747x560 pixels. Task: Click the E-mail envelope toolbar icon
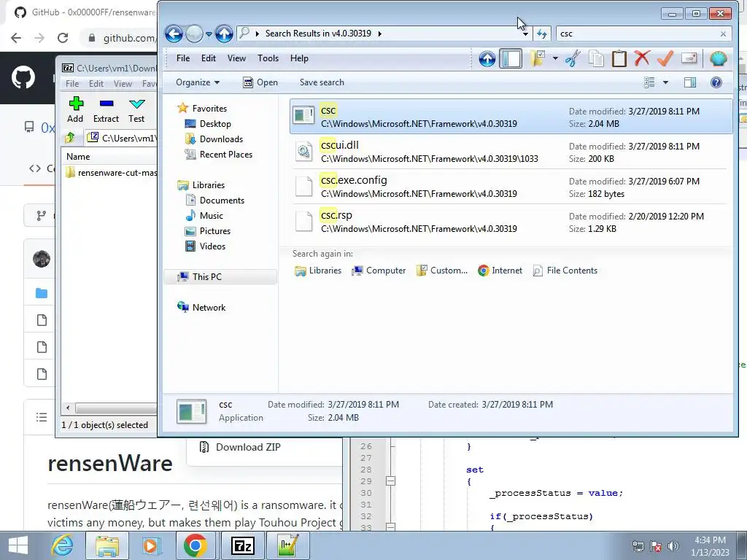tap(689, 58)
